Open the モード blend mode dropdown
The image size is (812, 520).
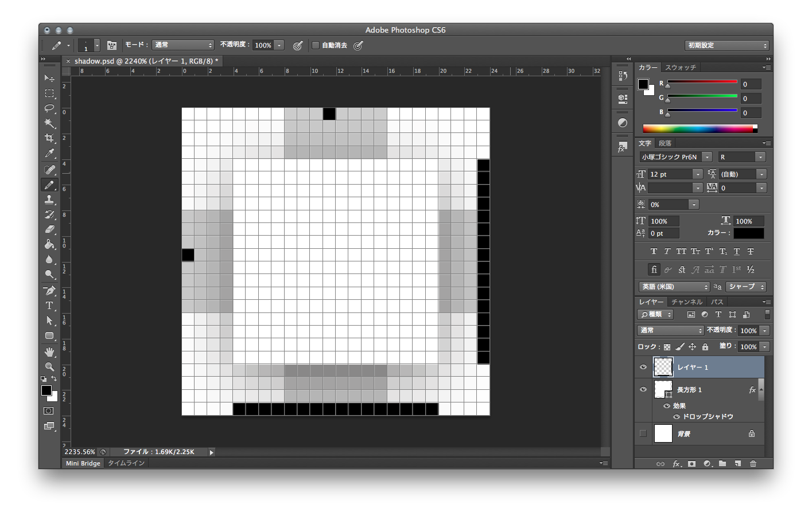click(x=183, y=45)
